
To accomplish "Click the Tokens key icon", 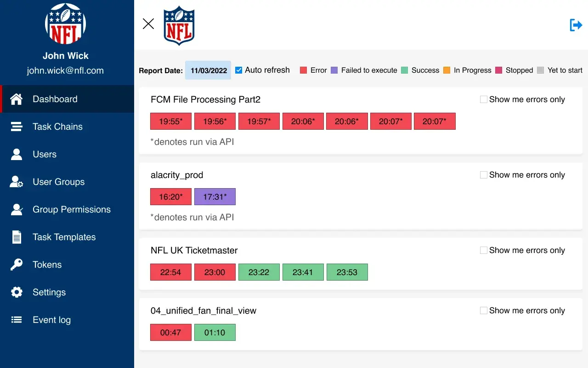I will (x=17, y=264).
